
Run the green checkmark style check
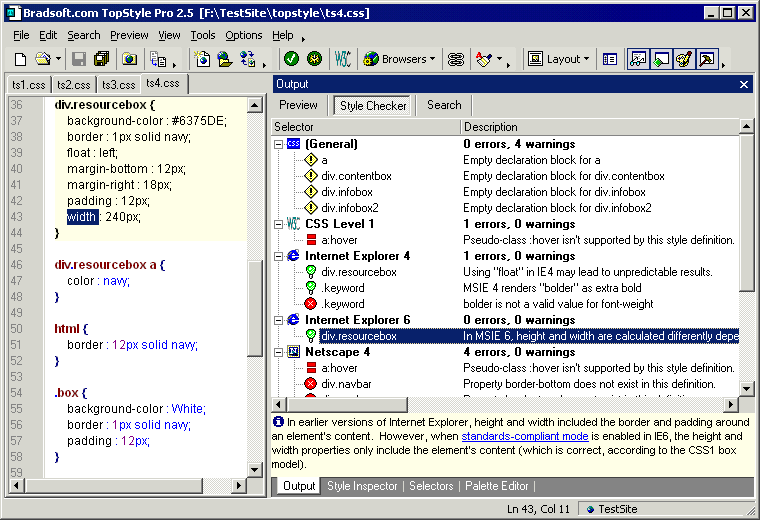pyautogui.click(x=291, y=59)
